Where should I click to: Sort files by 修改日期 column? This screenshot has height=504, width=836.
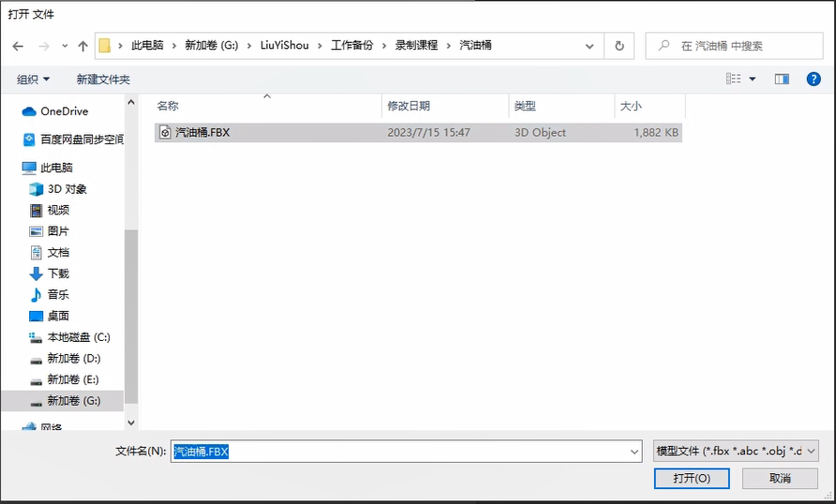coord(409,106)
